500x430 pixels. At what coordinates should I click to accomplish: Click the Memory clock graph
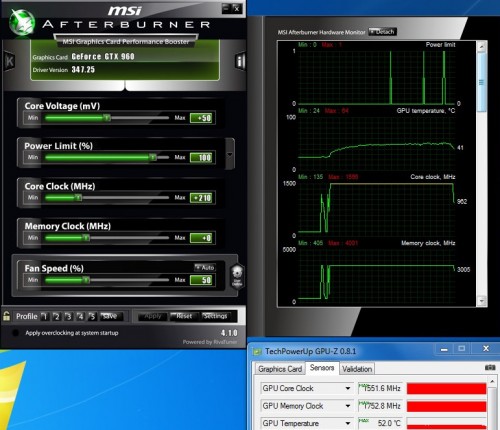(x=377, y=275)
